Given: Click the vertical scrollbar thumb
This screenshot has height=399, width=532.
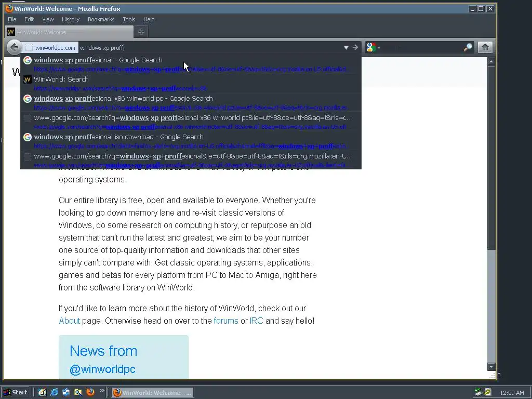Looking at the screenshot, I should (x=491, y=158).
